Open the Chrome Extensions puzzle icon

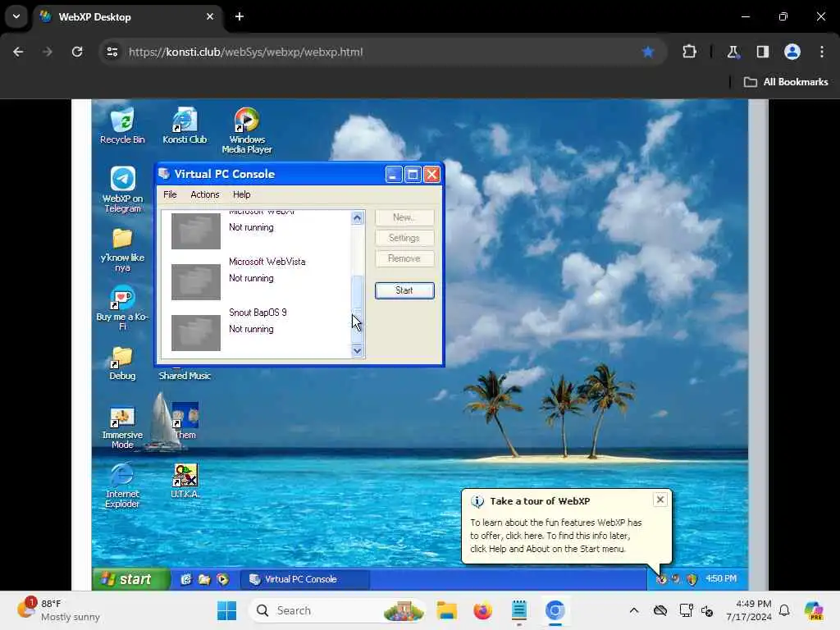(689, 52)
